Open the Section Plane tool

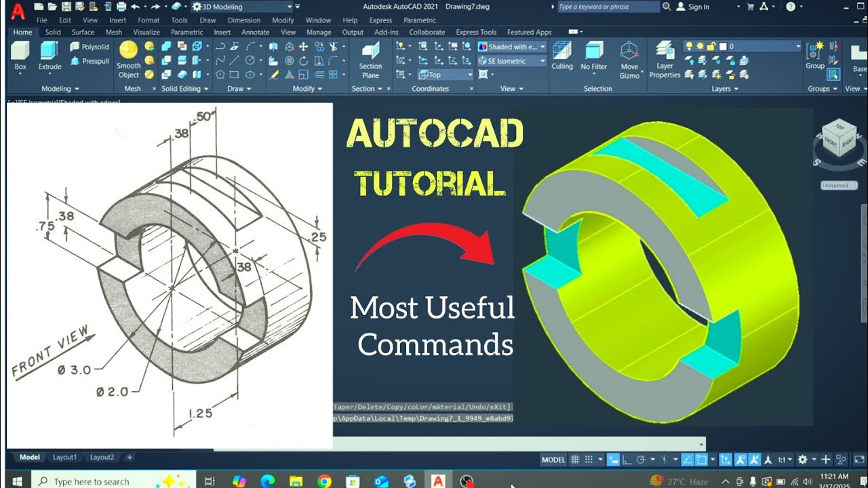point(370,60)
